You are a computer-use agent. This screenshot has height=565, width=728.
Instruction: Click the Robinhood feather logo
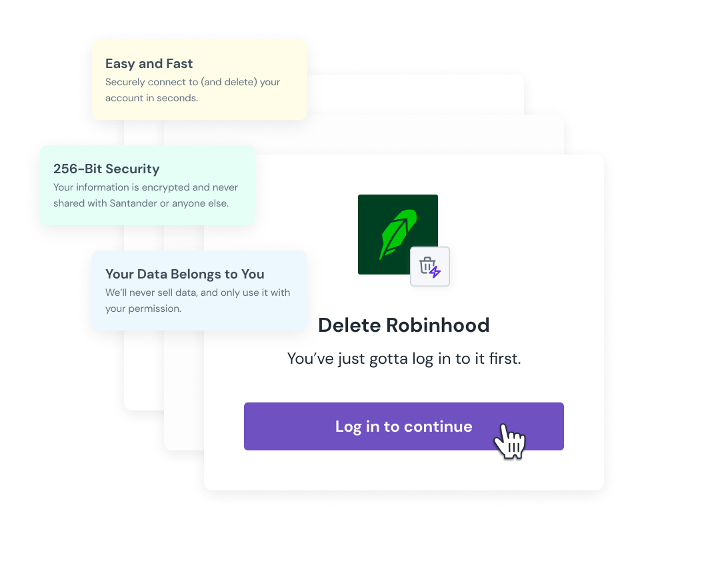pyautogui.click(x=398, y=235)
